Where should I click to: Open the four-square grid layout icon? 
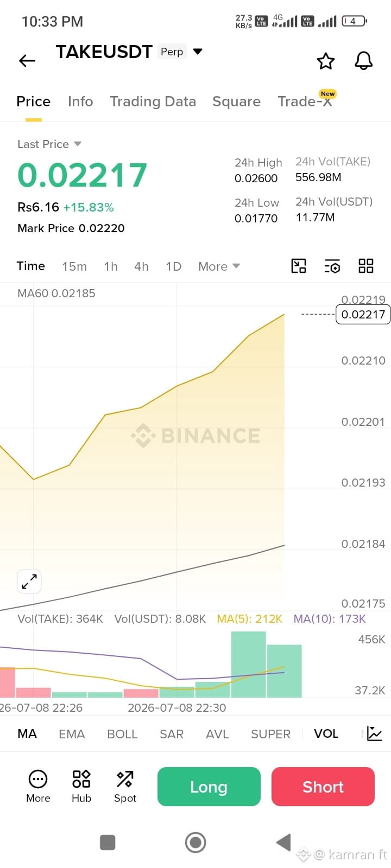coord(366,266)
